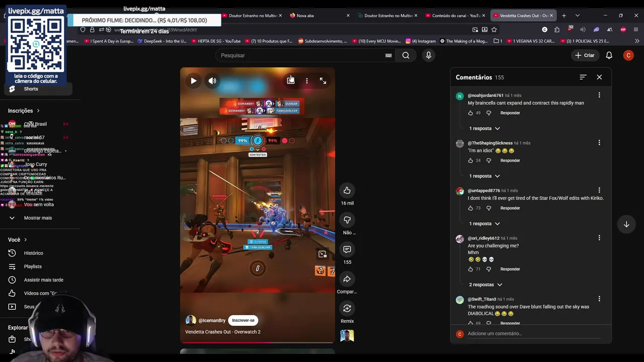This screenshot has width=644, height=362.
Task: Expand 1 resposta under @untapped8776's comment
Action: (485, 223)
